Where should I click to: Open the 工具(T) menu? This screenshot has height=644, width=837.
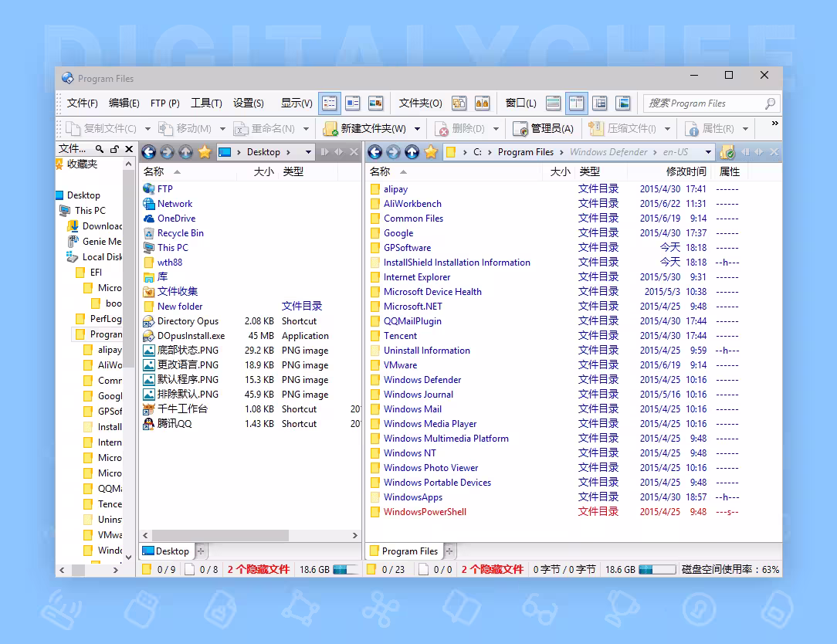point(206,103)
